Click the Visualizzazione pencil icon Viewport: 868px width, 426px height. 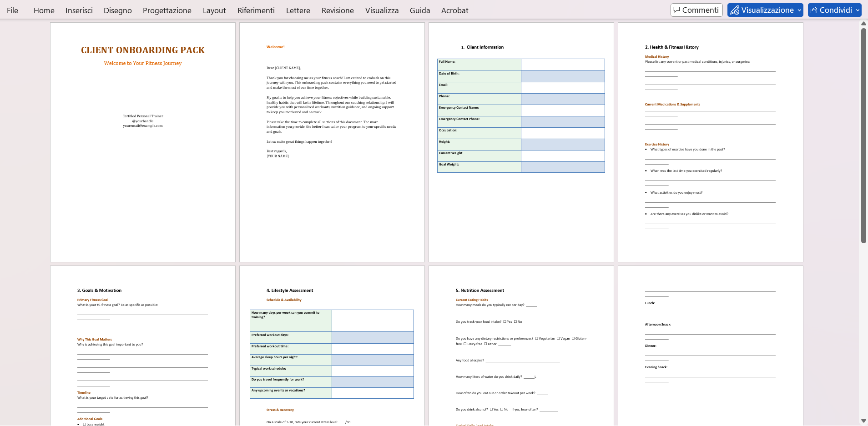pyautogui.click(x=734, y=10)
